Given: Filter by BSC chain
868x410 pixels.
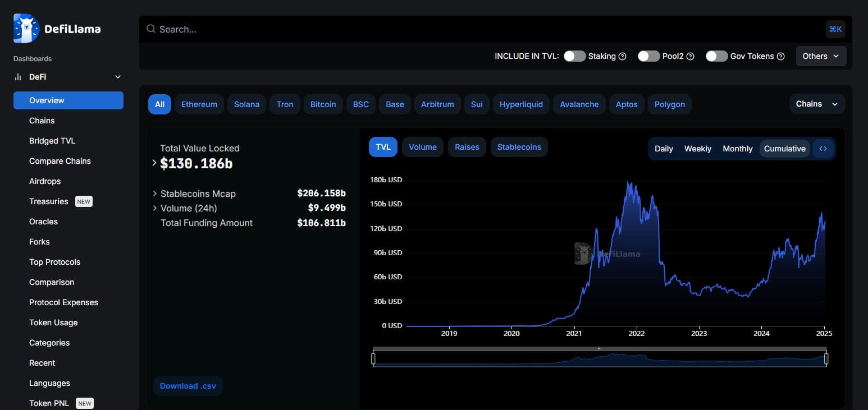Looking at the screenshot, I should click(x=361, y=104).
